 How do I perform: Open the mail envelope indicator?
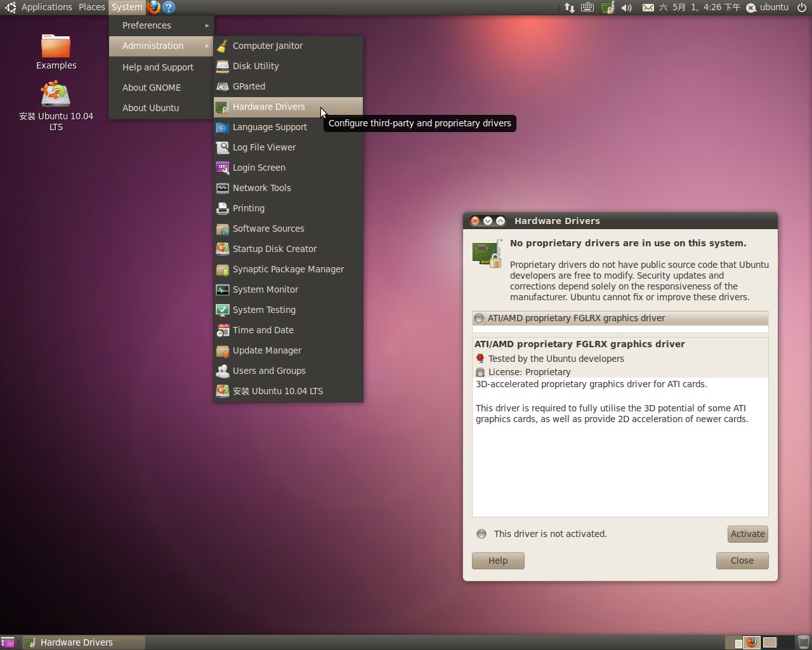point(648,8)
